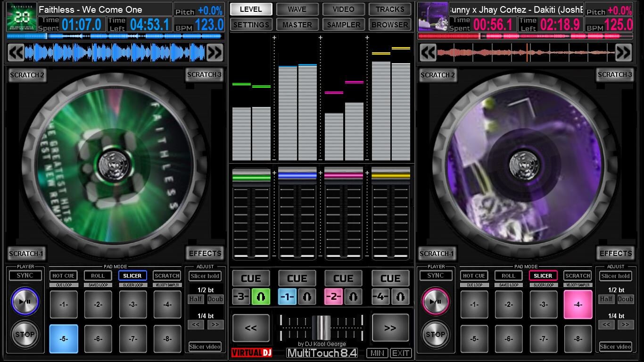The image size is (644, 362).
Task: Select deck -4- assign button in mixer
Action: click(x=381, y=296)
